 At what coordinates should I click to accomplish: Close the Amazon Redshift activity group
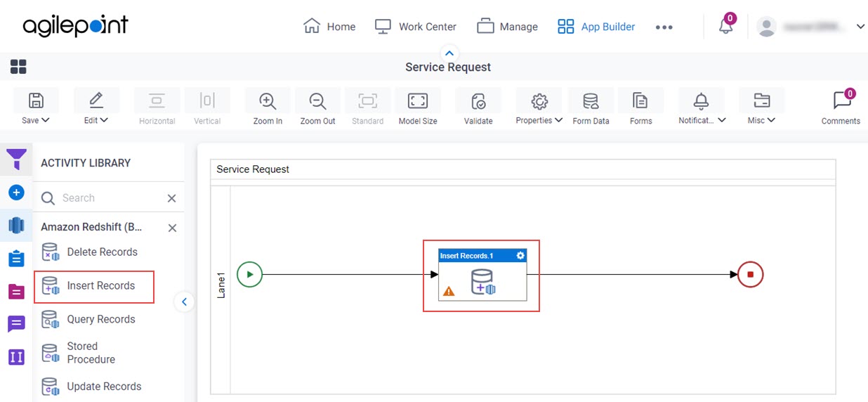click(x=172, y=228)
